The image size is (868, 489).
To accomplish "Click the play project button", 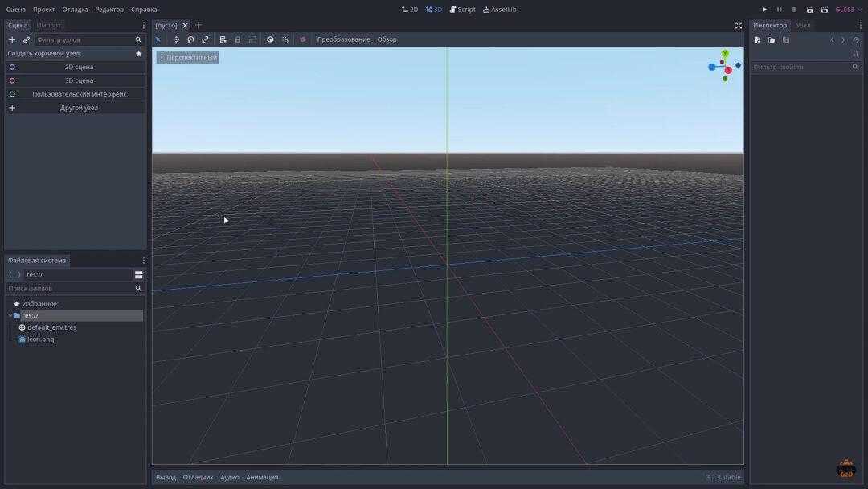I will pyautogui.click(x=764, y=10).
